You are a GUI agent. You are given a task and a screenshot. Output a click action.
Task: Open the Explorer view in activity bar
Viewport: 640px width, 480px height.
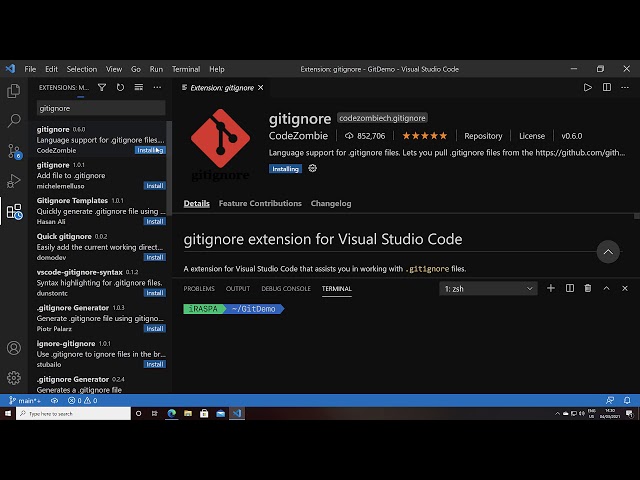(x=13, y=91)
